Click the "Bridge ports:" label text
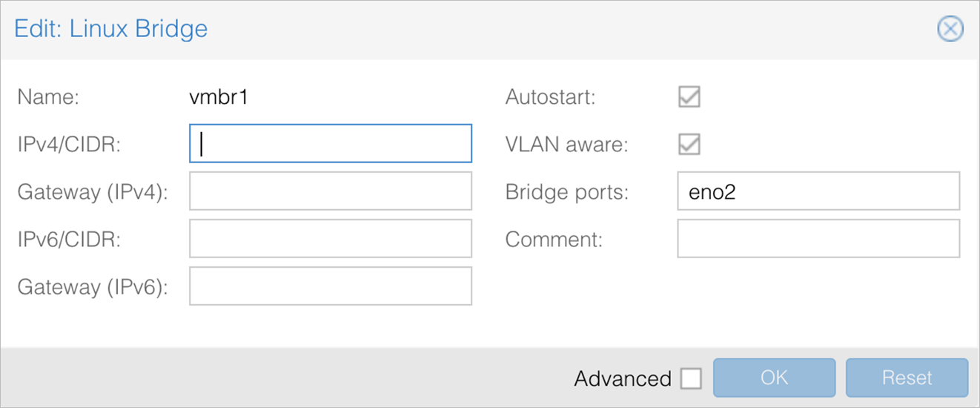Screen dimensions: 980x408 (x=567, y=192)
